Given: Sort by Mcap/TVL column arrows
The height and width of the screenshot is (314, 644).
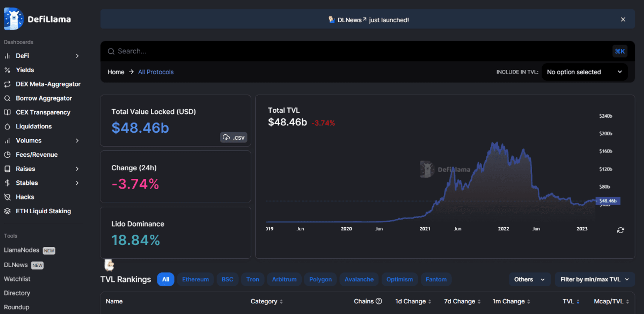Looking at the screenshot, I should pyautogui.click(x=628, y=301).
